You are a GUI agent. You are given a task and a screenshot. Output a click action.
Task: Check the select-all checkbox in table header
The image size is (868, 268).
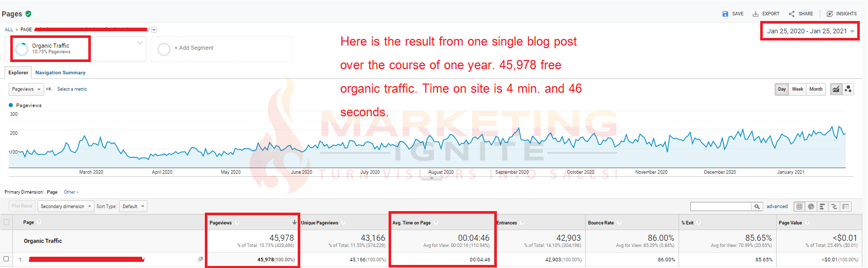[7, 222]
